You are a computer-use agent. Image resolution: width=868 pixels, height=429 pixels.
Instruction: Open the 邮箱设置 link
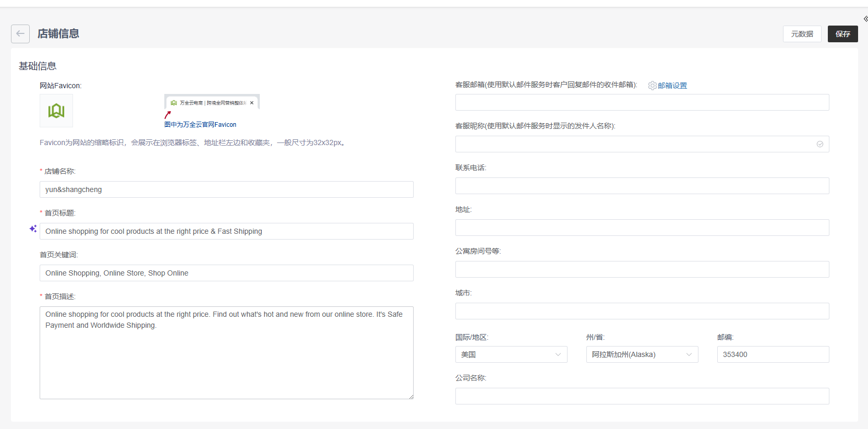pyautogui.click(x=672, y=86)
